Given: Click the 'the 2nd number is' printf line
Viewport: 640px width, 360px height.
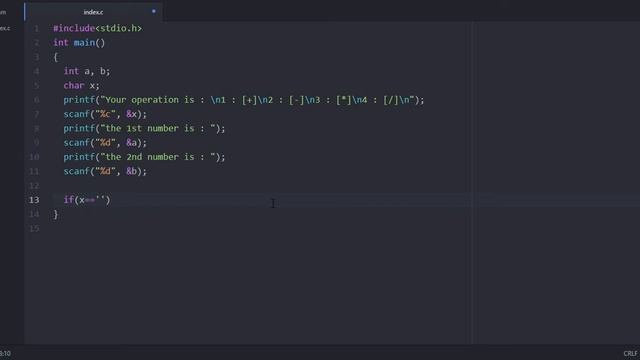Looking at the screenshot, I should click(x=144, y=157).
